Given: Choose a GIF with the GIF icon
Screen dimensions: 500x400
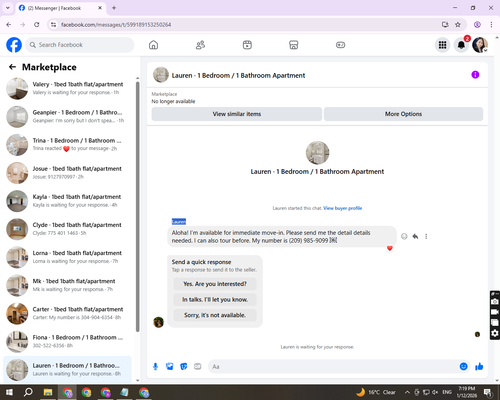Looking at the screenshot, I should click(198, 367).
